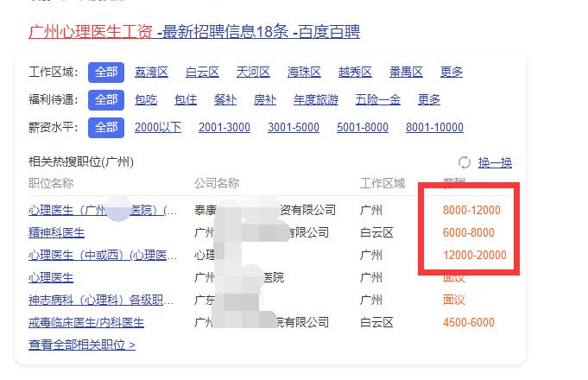588x380 pixels.
Task: Open the 广州心理医生工资 search result title
Action: pyautogui.click(x=194, y=31)
